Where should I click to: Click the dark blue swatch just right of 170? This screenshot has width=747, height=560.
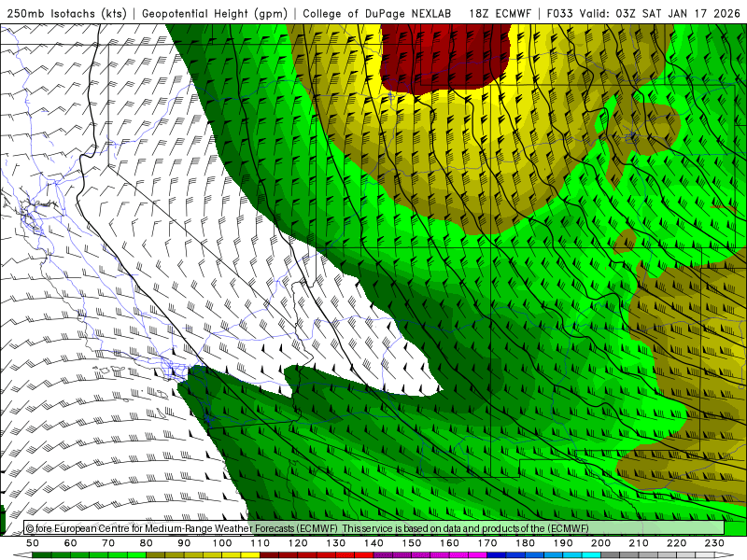click(497, 555)
